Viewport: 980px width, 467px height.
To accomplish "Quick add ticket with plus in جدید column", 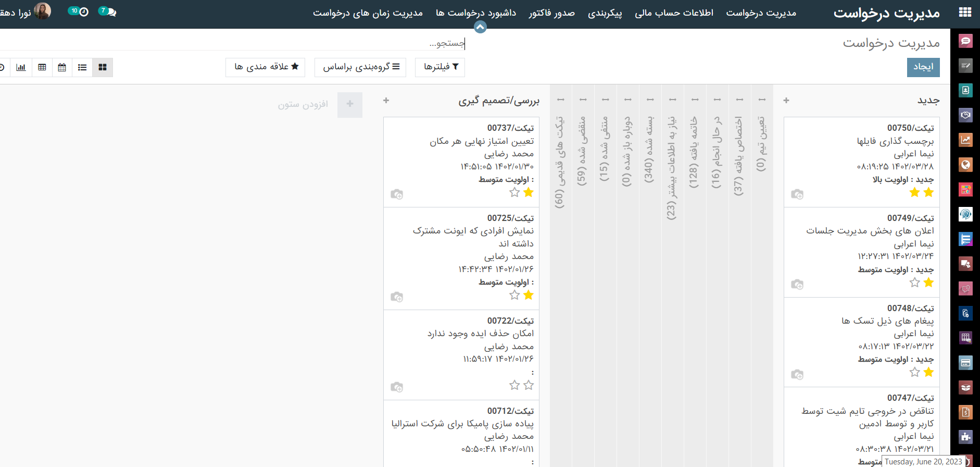I will pos(786,100).
